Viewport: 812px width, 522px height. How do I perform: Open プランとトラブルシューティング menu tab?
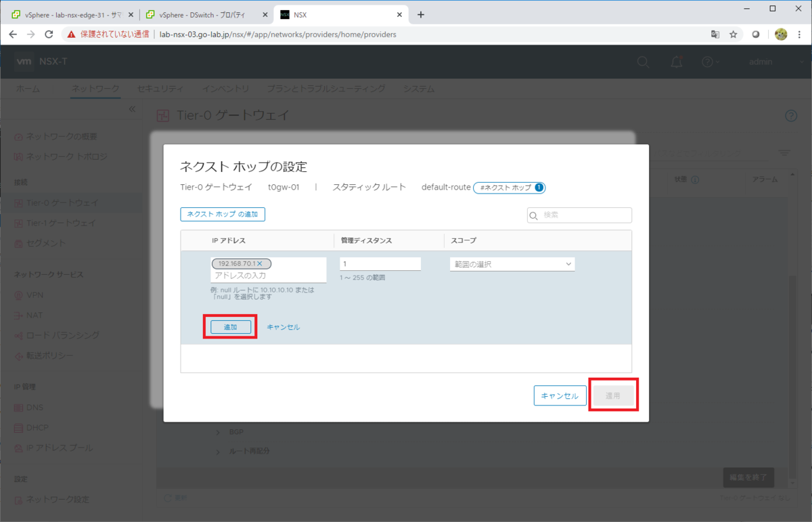pyautogui.click(x=326, y=89)
